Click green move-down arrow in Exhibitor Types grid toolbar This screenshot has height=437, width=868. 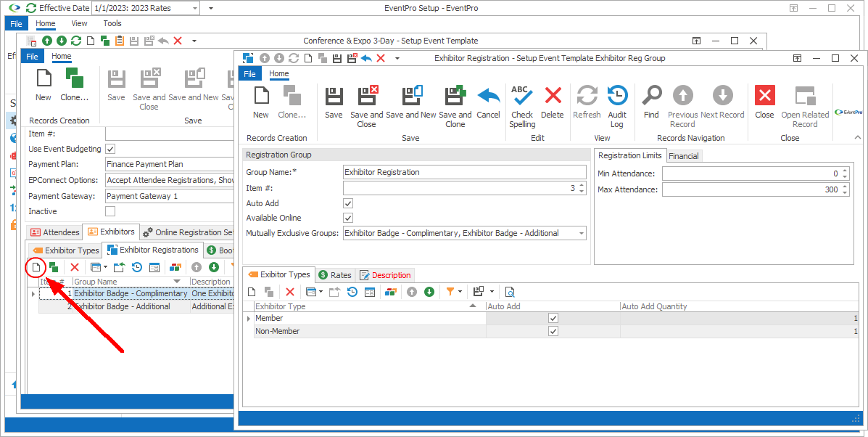tap(429, 292)
